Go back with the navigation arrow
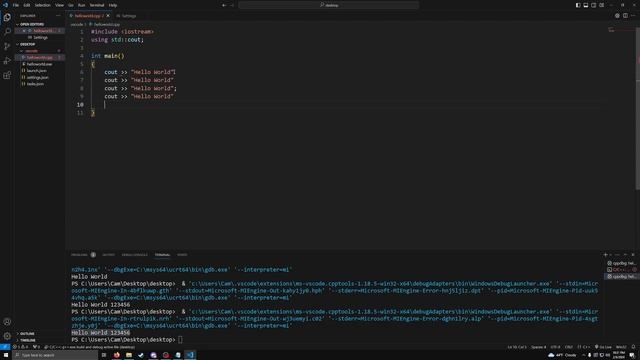 pos(224,5)
